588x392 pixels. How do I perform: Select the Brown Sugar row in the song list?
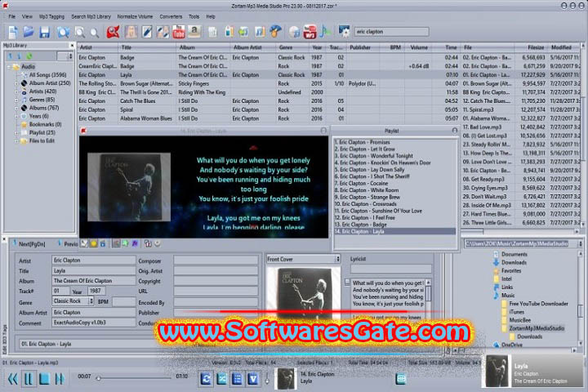(329, 83)
